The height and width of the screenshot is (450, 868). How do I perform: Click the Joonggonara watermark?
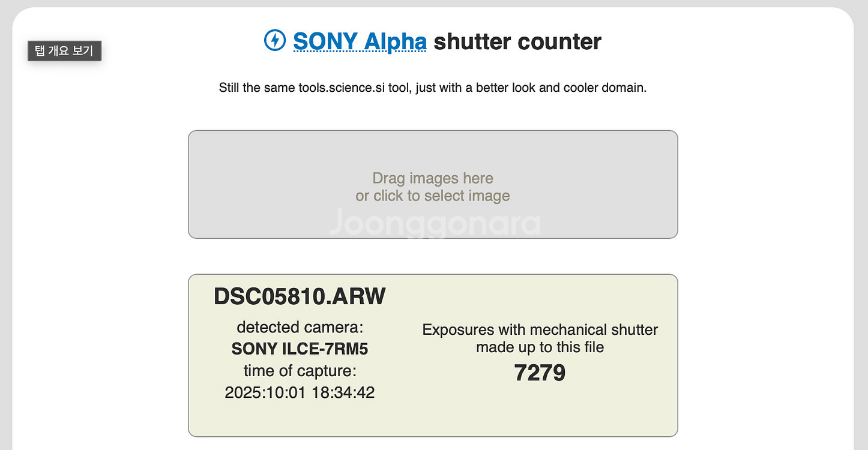435,223
